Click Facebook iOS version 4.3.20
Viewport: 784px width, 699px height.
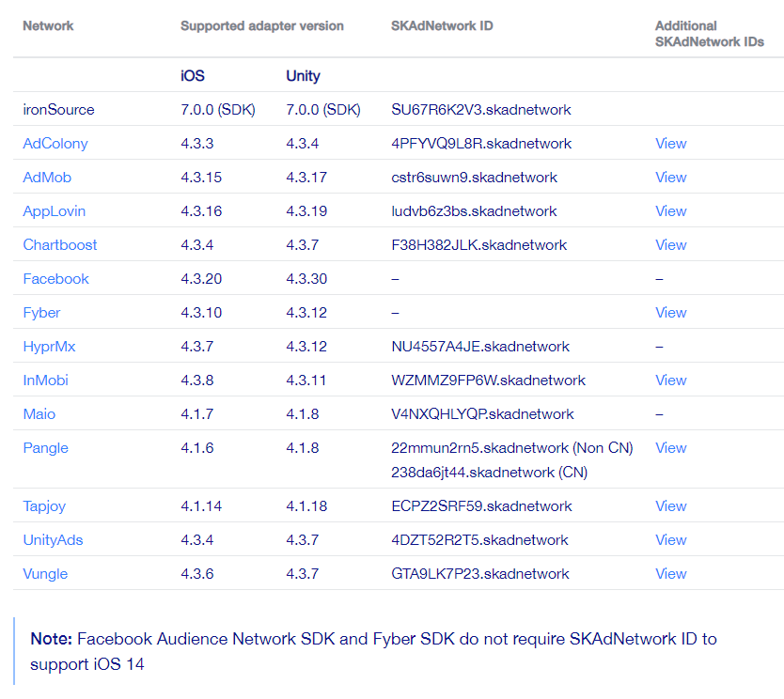click(x=201, y=279)
